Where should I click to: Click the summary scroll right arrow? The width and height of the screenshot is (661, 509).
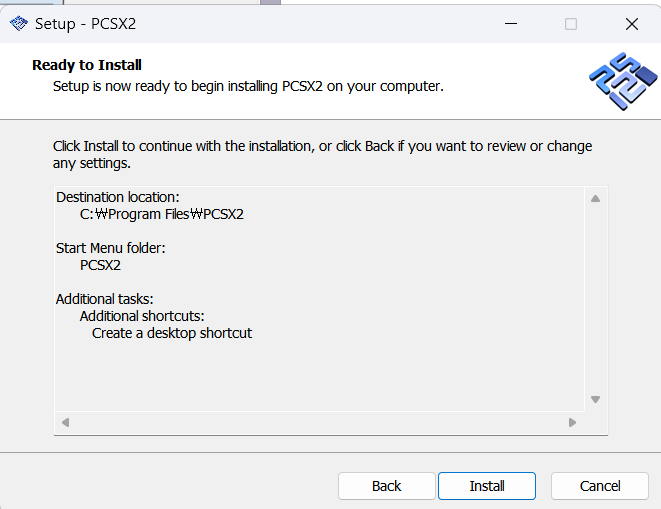[x=572, y=422]
